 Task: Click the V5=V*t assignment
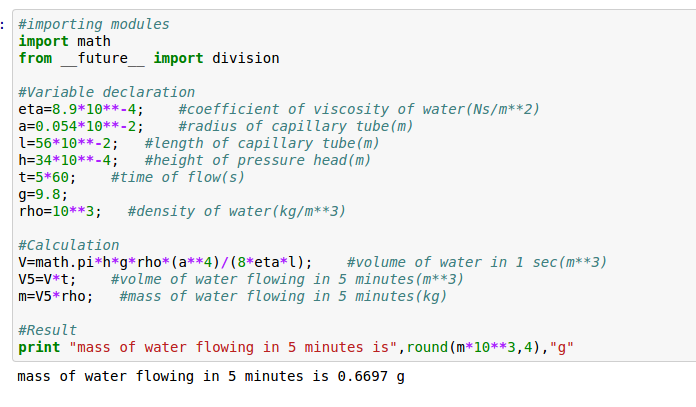(x=47, y=279)
